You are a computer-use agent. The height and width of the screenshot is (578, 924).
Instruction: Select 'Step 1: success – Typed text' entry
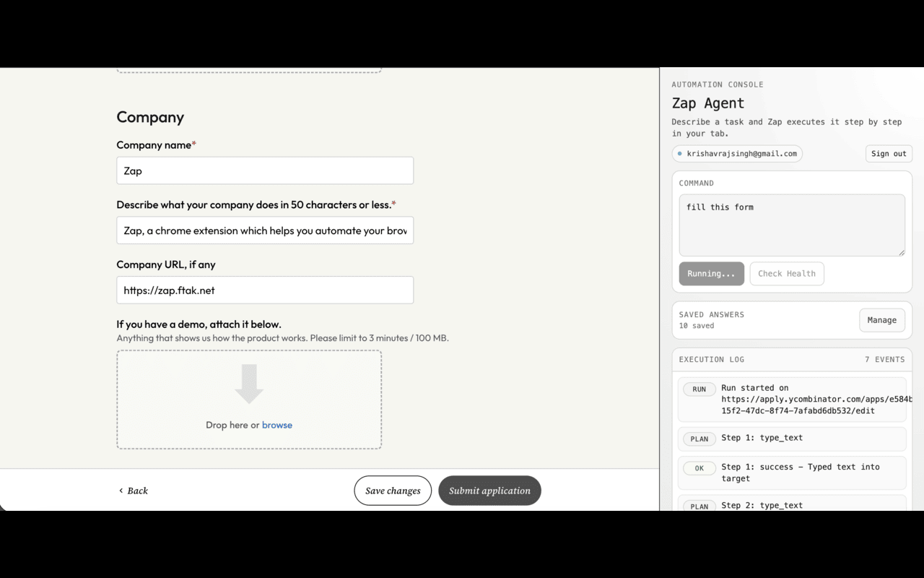800,473
